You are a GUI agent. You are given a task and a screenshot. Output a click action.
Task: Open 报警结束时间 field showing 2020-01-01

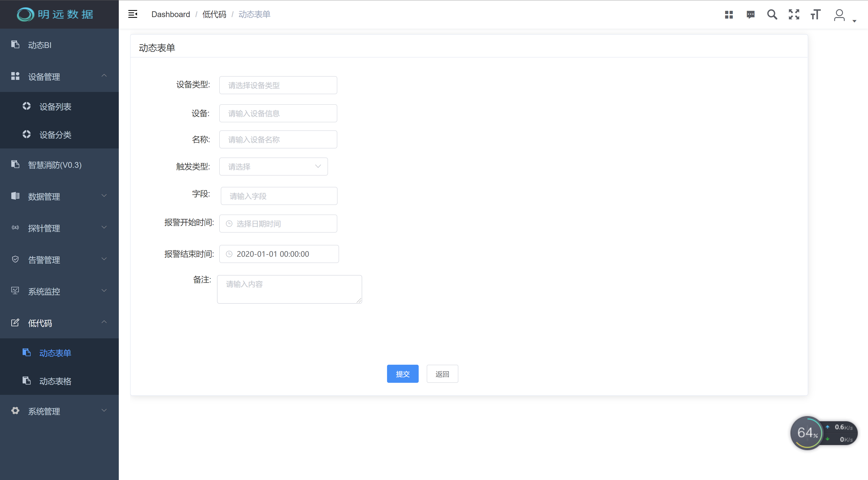[x=279, y=254]
